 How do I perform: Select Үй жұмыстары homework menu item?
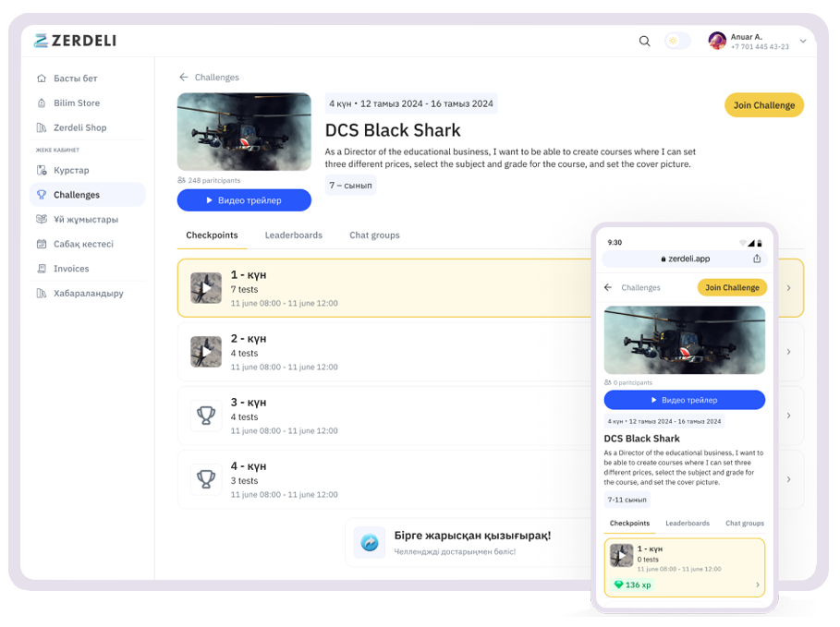pos(85,220)
